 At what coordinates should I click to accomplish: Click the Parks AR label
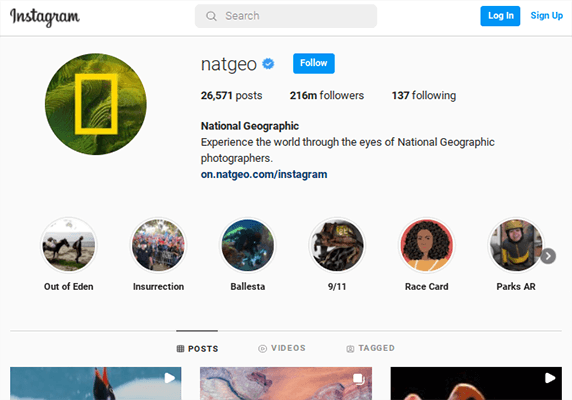tap(516, 287)
